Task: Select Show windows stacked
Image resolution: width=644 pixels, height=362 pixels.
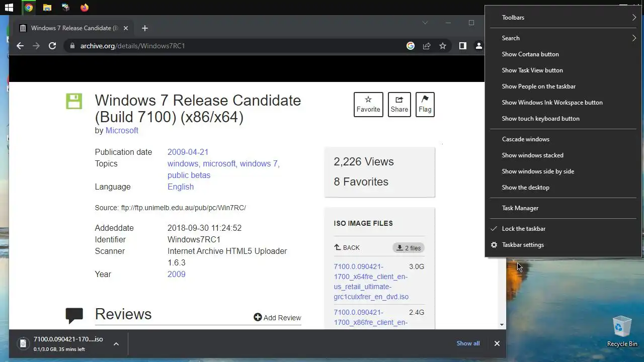Action: 563,155
